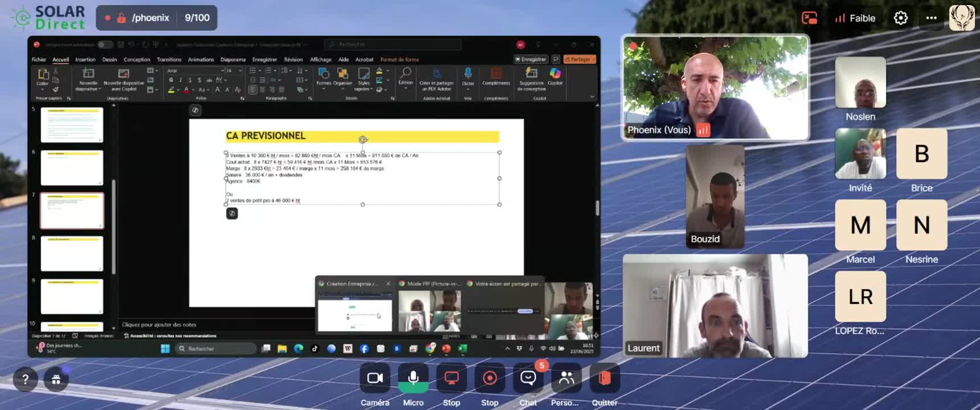Open the Compléments add-ins icon
980x410 pixels.
[x=496, y=73]
